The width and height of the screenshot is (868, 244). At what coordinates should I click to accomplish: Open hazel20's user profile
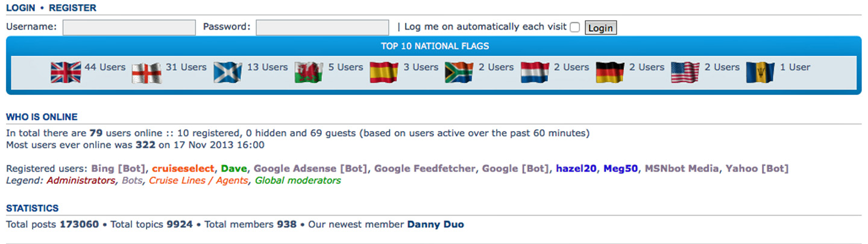(x=577, y=169)
